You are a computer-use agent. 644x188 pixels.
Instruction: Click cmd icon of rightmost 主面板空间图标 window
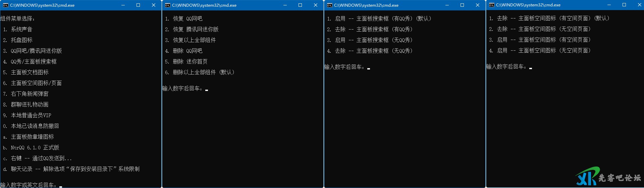pyautogui.click(x=492, y=5)
